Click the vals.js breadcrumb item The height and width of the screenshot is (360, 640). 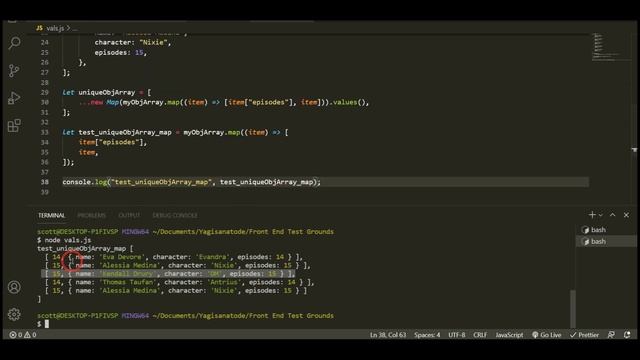(x=55, y=28)
